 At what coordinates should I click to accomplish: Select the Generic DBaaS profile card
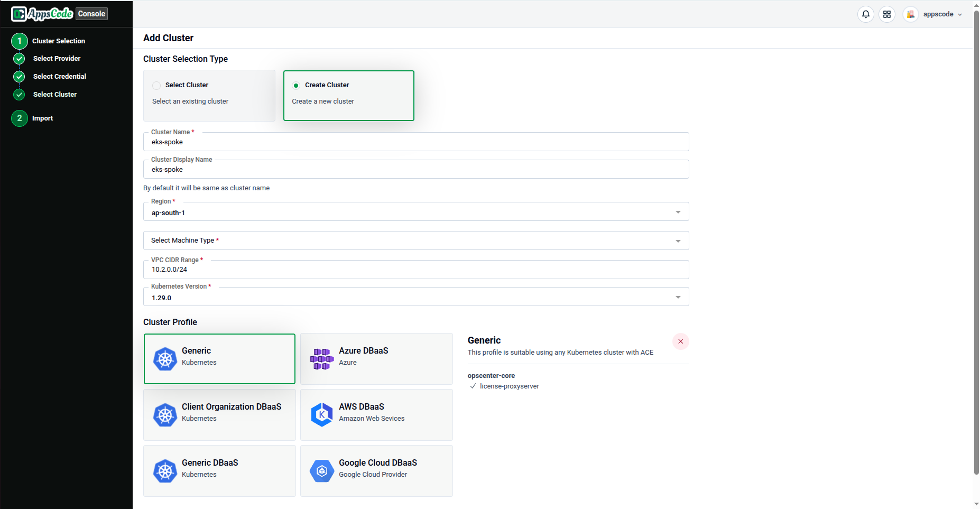[x=219, y=471]
